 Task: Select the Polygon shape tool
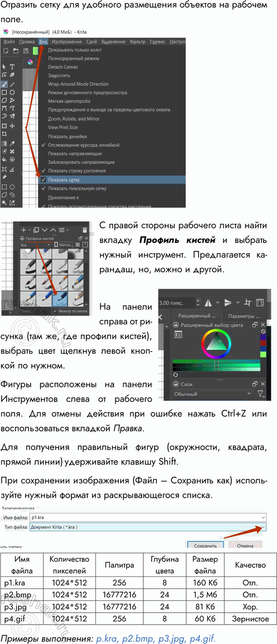pos(4,100)
